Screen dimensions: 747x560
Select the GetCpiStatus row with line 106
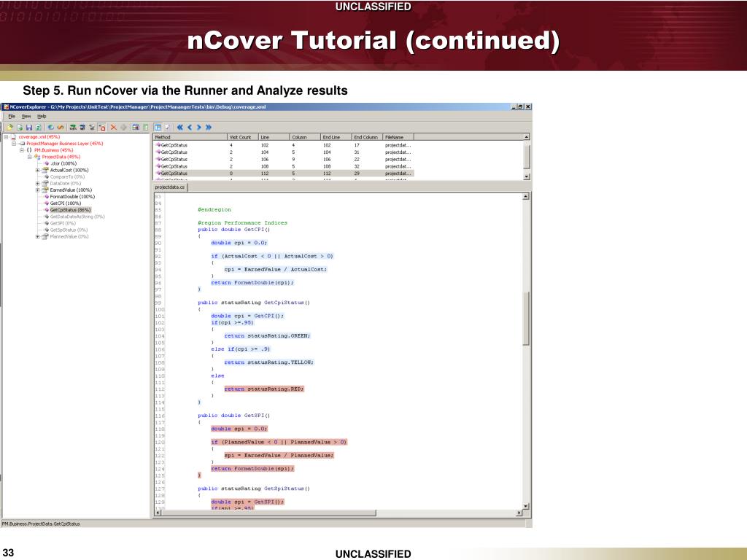284,160
